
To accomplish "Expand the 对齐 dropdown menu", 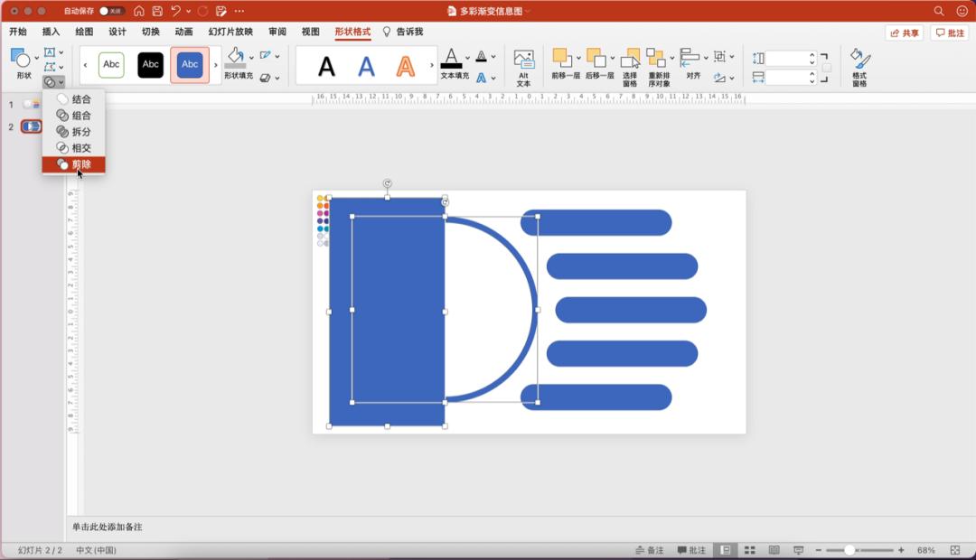I will 705,58.
